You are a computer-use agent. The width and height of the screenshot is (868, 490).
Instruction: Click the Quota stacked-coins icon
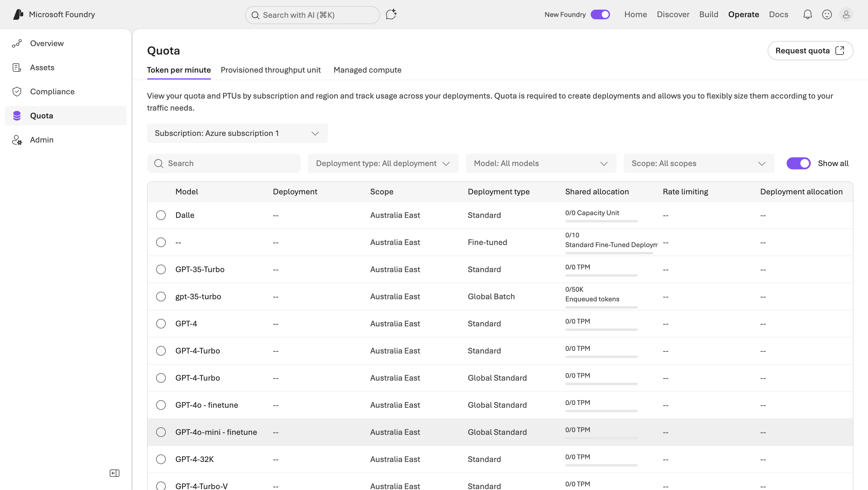17,116
